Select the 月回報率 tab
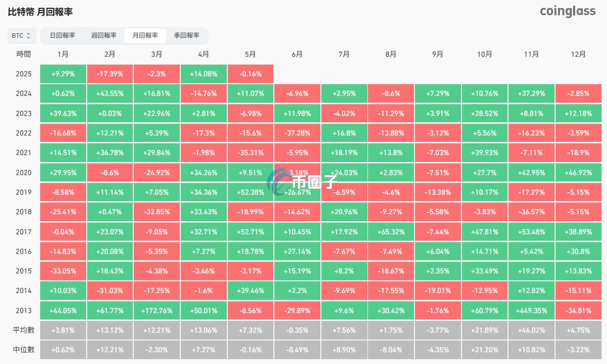 tap(146, 35)
